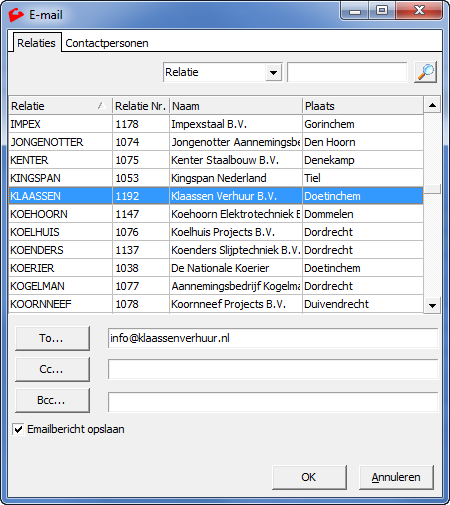Confirm with the OK button
Viewport: 450px width, 505px height.
click(309, 477)
